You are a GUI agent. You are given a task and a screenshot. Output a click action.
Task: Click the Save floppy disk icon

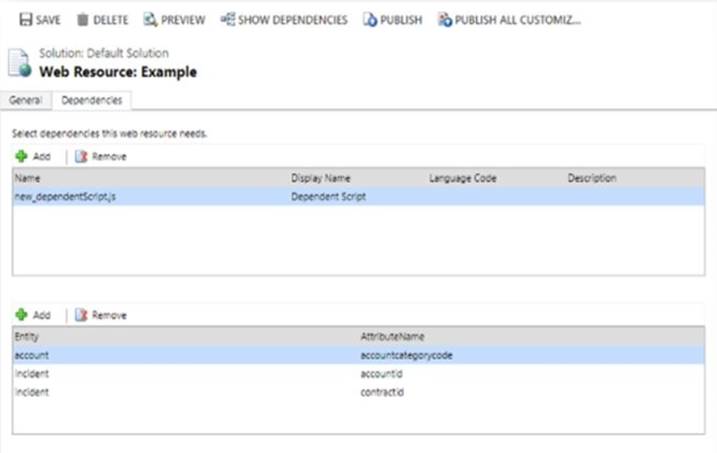[x=25, y=20]
